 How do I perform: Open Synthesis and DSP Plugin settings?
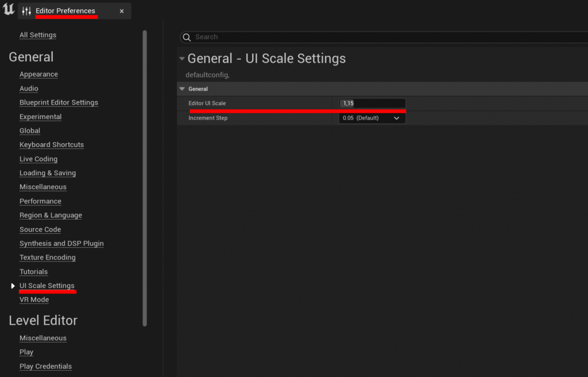click(61, 243)
